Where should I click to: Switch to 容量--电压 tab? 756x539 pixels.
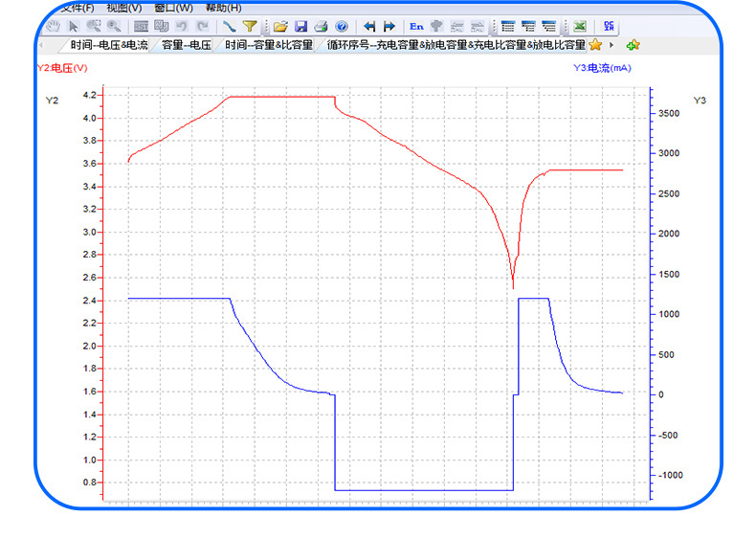pyautogui.click(x=186, y=45)
